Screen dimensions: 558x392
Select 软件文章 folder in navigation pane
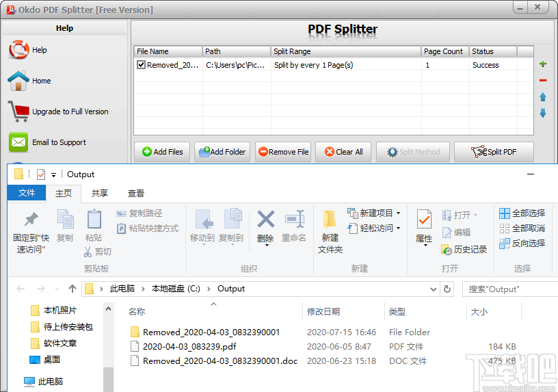[x=53, y=343]
